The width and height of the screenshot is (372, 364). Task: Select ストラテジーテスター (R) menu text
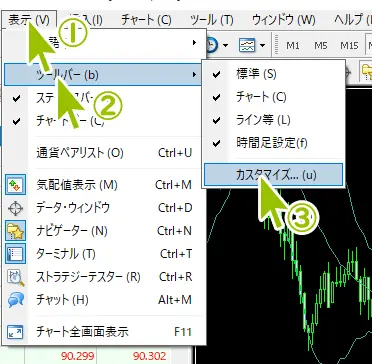88,277
